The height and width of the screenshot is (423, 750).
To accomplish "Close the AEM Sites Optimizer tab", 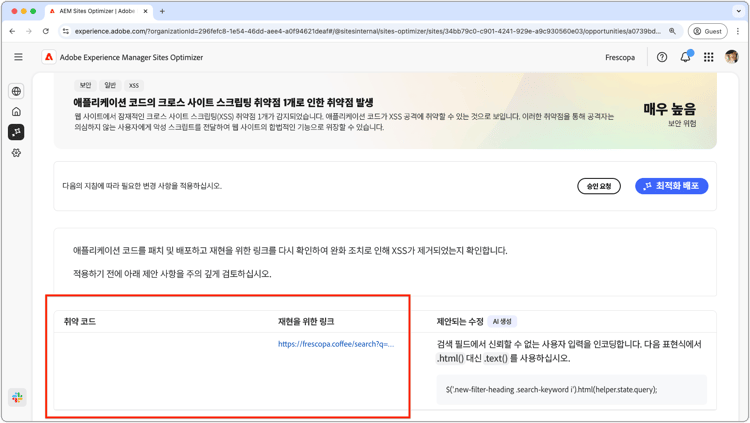I will click(x=145, y=11).
